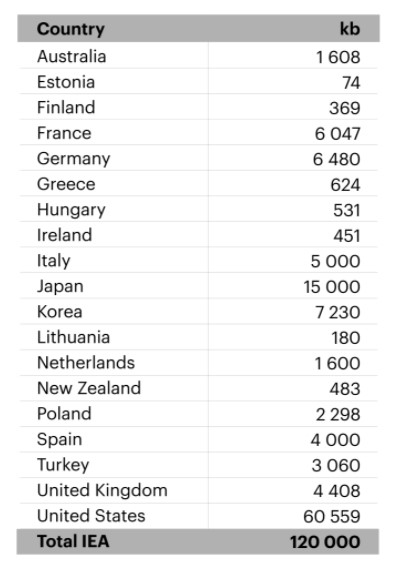
Task: Click Greece's value 624
Action: pyautogui.click(x=345, y=185)
